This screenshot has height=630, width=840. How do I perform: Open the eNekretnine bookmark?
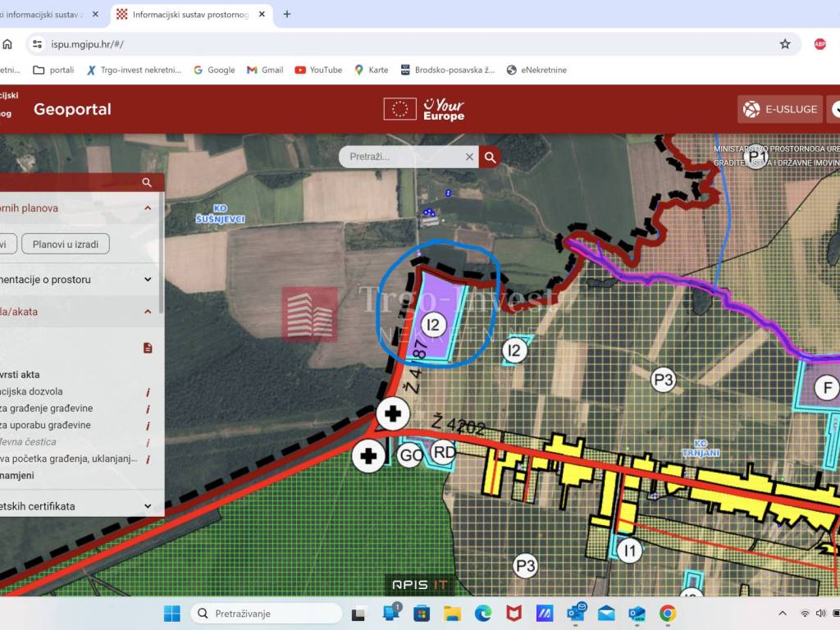click(536, 70)
